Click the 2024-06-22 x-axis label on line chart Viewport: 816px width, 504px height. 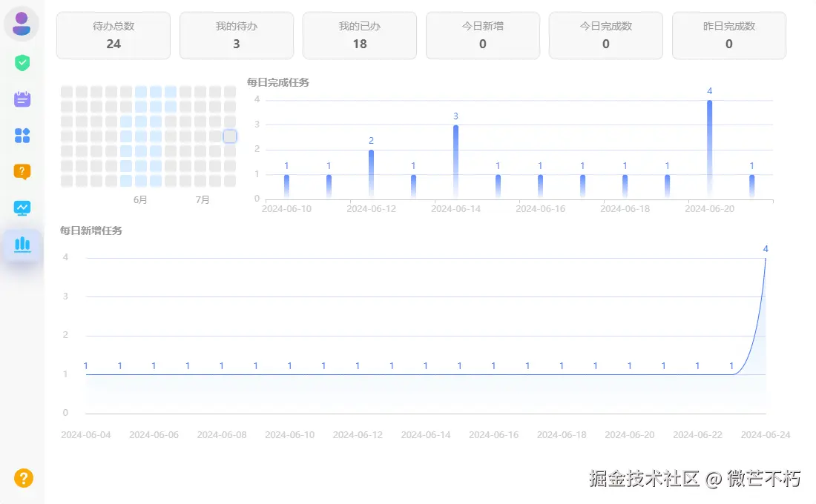[697, 435]
